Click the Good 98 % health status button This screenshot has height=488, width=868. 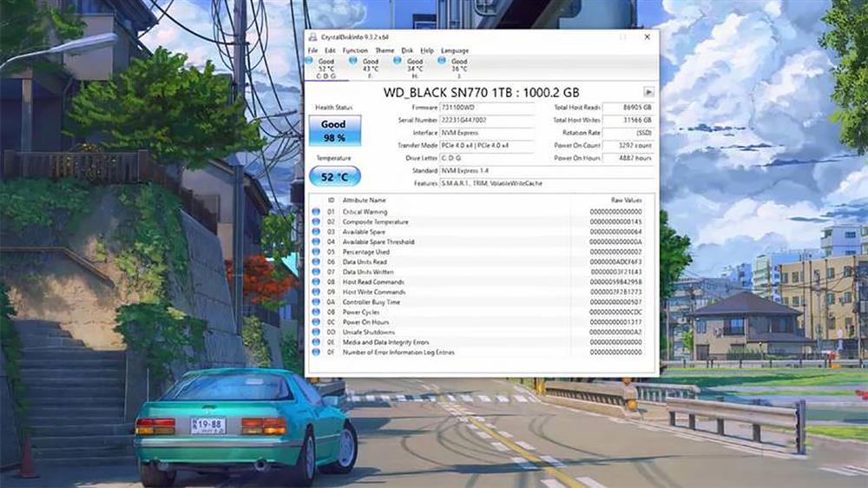(335, 131)
